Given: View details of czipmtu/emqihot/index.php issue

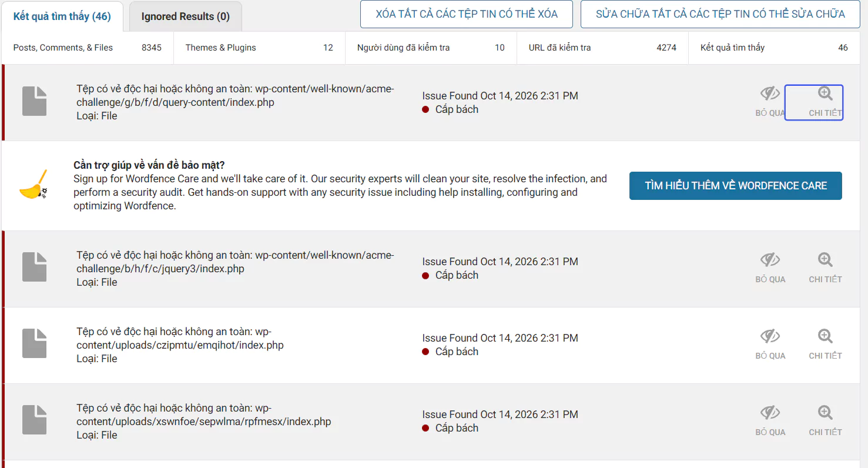Looking at the screenshot, I should pos(825,345).
